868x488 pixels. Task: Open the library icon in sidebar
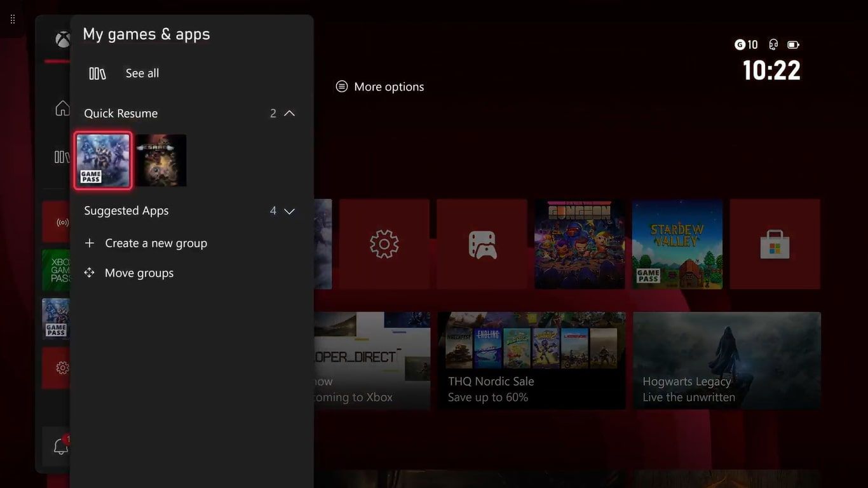[62, 156]
